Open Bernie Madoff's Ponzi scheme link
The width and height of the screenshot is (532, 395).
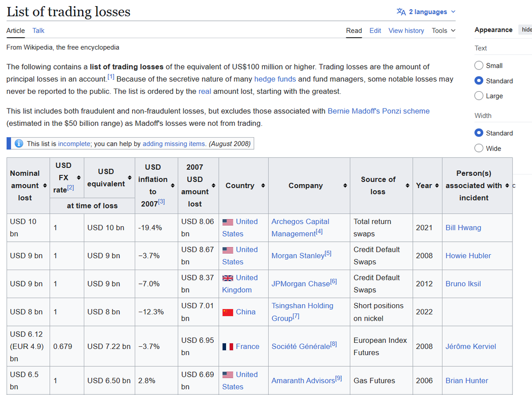tap(379, 111)
